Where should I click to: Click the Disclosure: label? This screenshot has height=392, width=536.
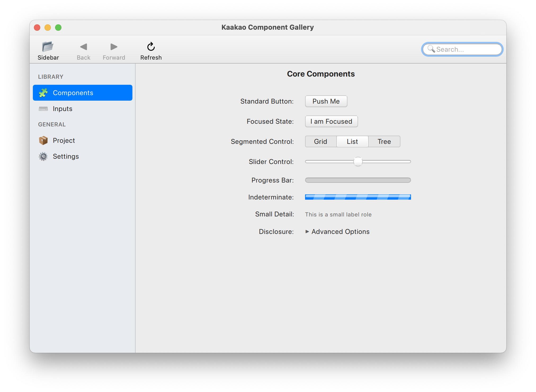click(276, 231)
